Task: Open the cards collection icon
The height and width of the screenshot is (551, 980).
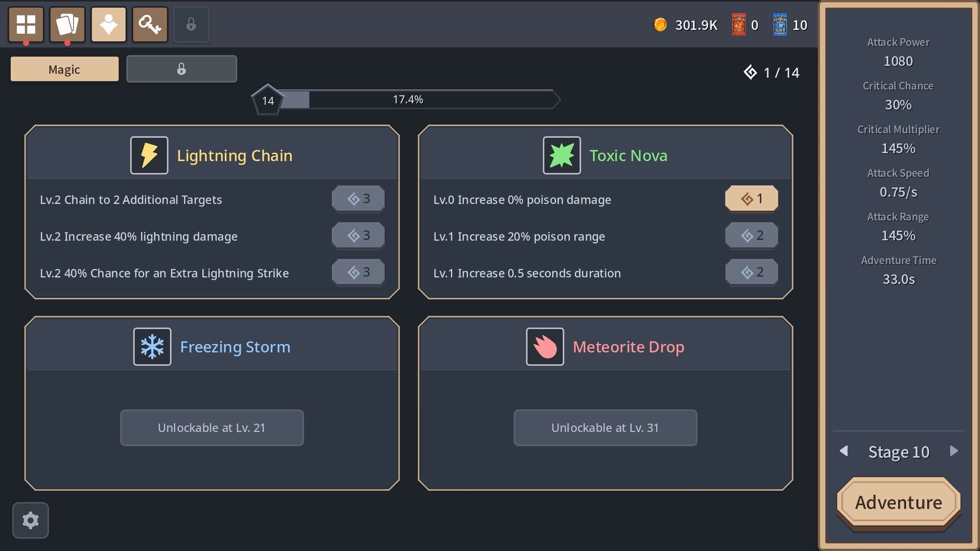Action: pos(67,24)
